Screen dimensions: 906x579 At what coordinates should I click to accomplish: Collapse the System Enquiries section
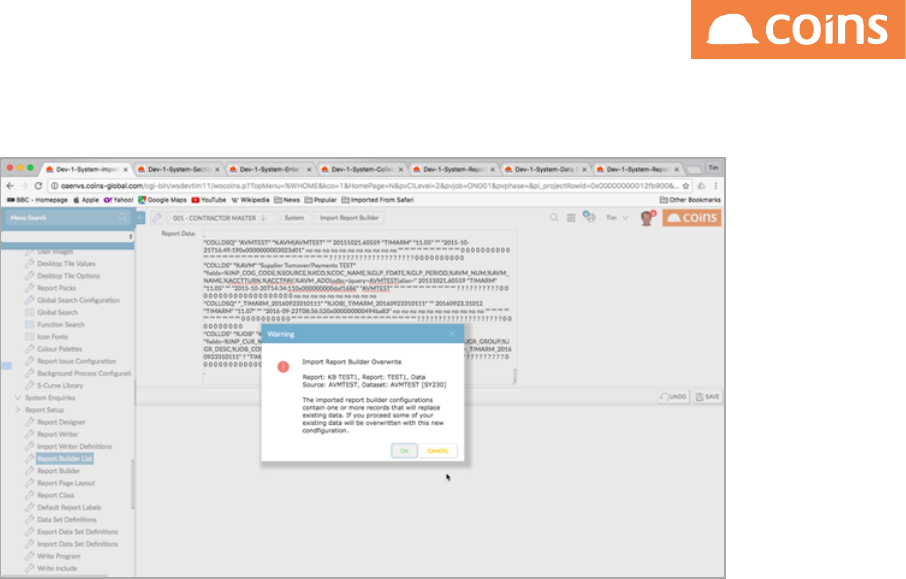pyautogui.click(x=17, y=398)
